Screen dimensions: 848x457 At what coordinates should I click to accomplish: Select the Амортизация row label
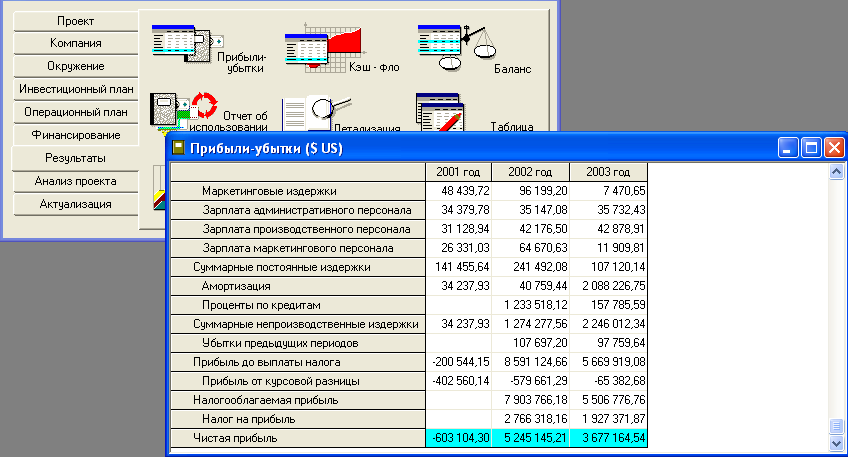(297, 286)
